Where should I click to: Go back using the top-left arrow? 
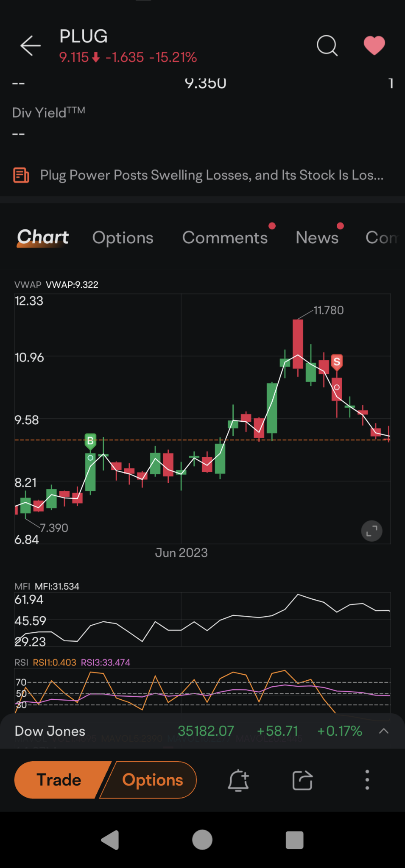pos(31,46)
